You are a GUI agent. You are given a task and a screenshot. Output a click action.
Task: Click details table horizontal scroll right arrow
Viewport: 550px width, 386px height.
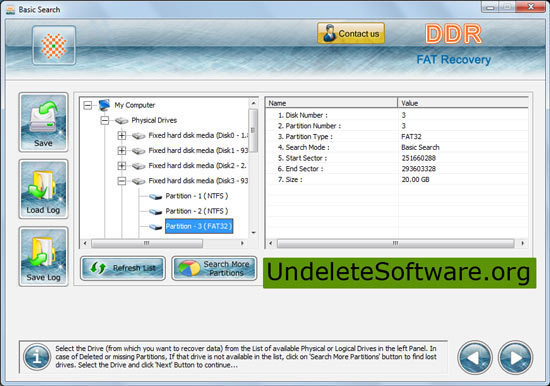click(x=523, y=243)
